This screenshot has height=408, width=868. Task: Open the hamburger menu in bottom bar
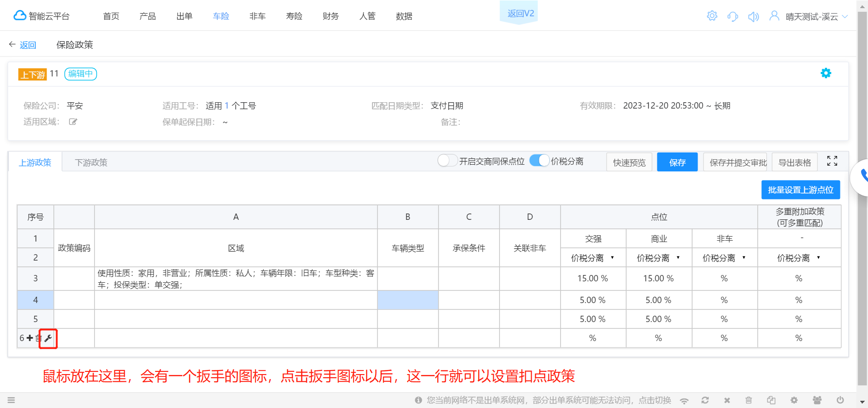pyautogui.click(x=11, y=400)
